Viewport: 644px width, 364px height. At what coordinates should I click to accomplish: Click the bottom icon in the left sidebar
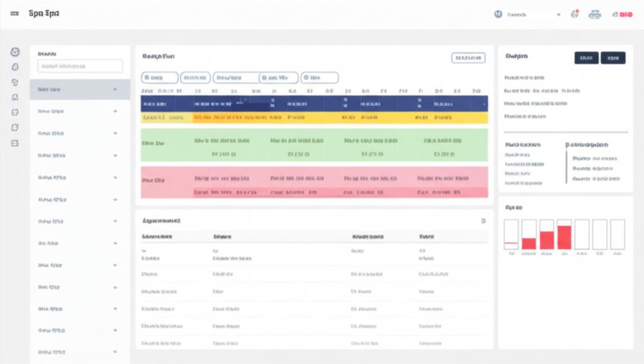pyautogui.click(x=15, y=143)
